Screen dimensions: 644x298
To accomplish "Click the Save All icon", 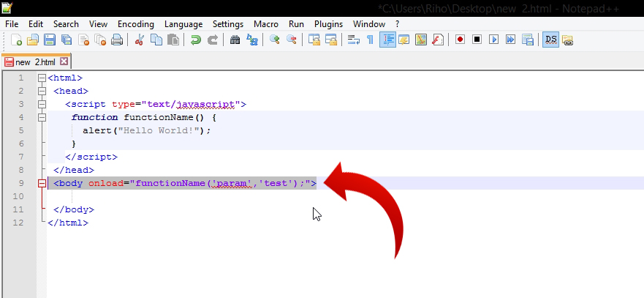I will [67, 40].
